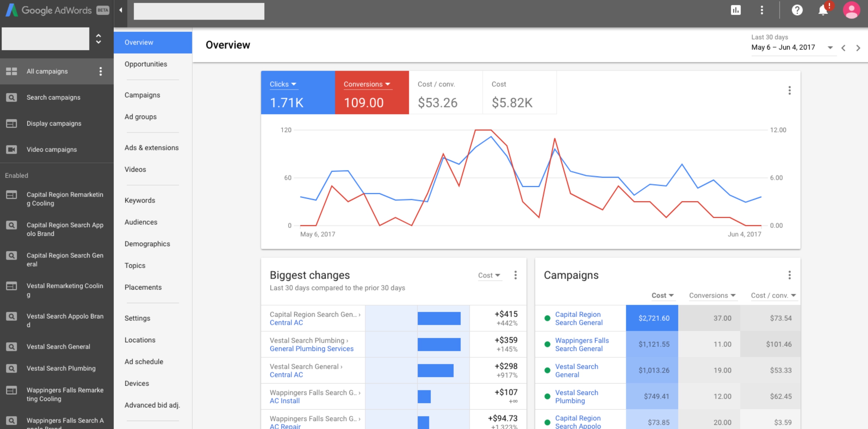
Task: Click the blank search field in header
Action: click(199, 11)
